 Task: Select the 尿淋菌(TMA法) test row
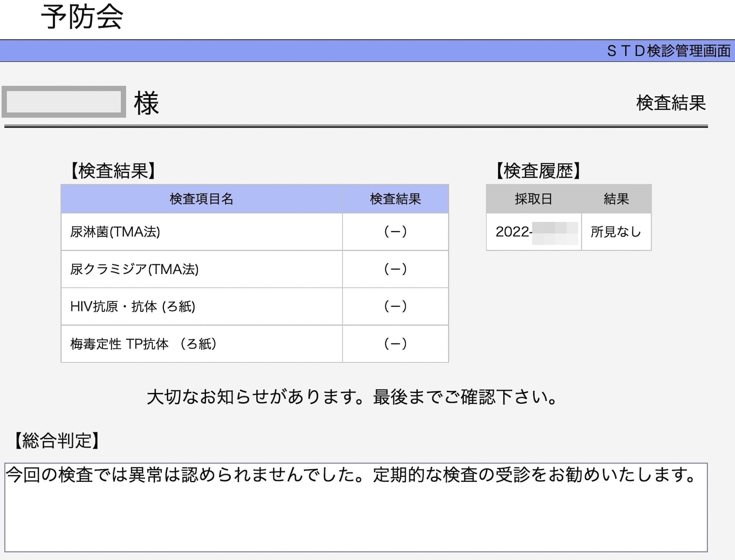pos(115,232)
